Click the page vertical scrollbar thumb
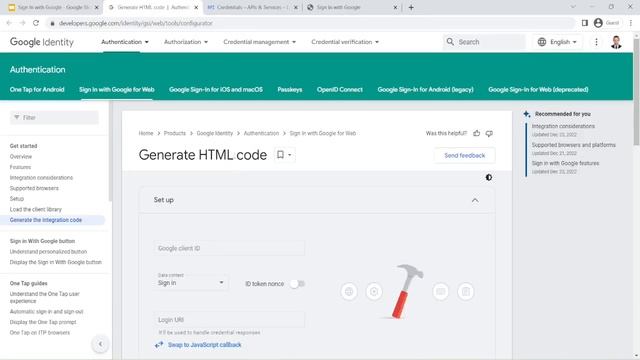 (636, 92)
